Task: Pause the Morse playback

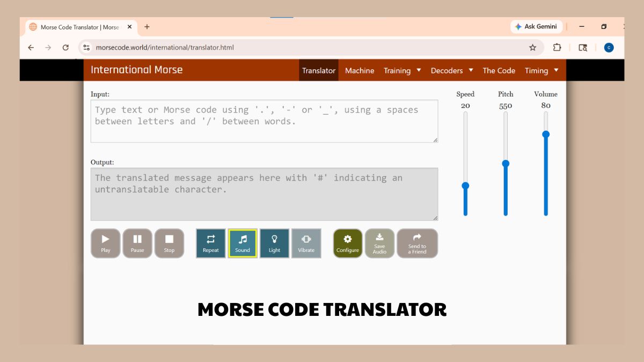Action: pos(137,243)
